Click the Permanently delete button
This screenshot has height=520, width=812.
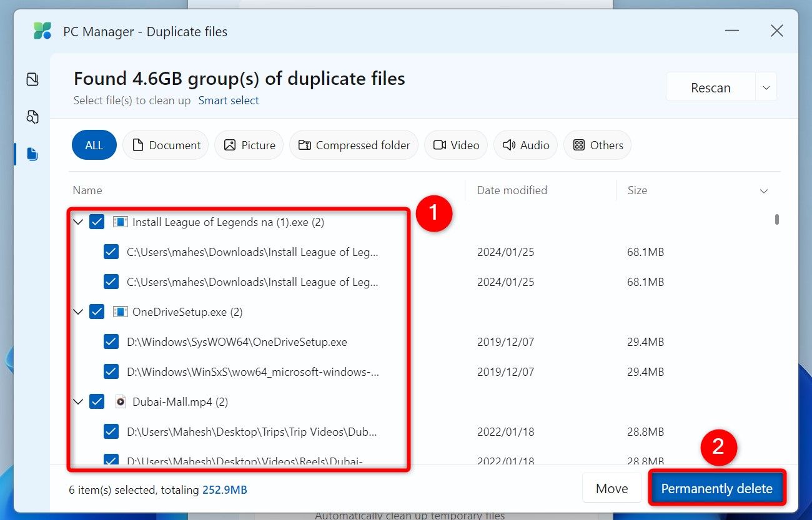coord(717,489)
